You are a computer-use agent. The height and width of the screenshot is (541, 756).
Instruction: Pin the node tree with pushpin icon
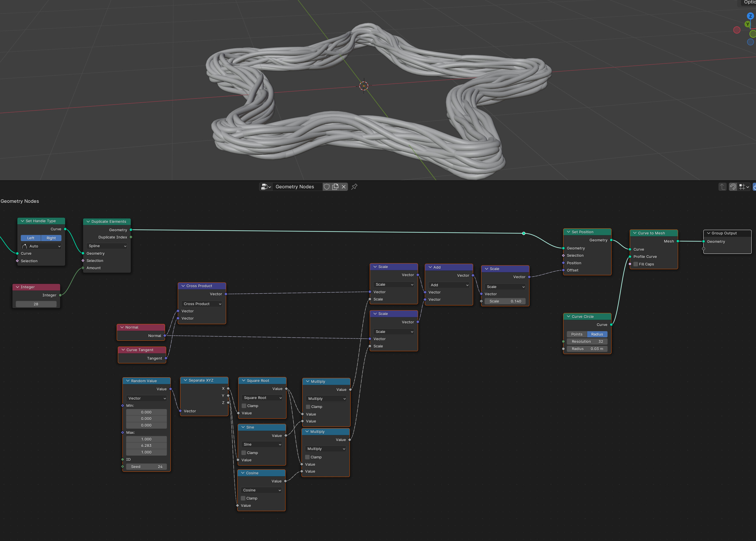pos(354,187)
